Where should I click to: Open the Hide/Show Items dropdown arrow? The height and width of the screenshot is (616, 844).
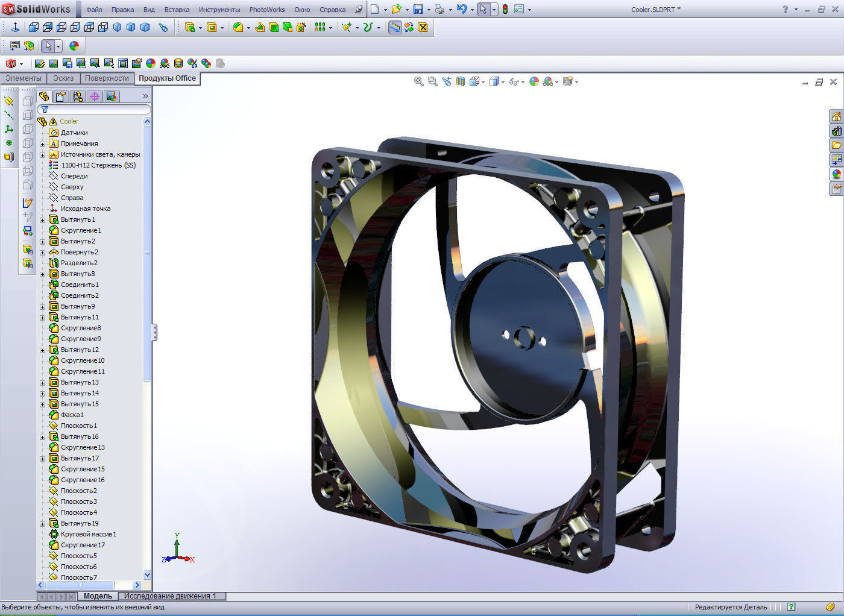pos(523,82)
